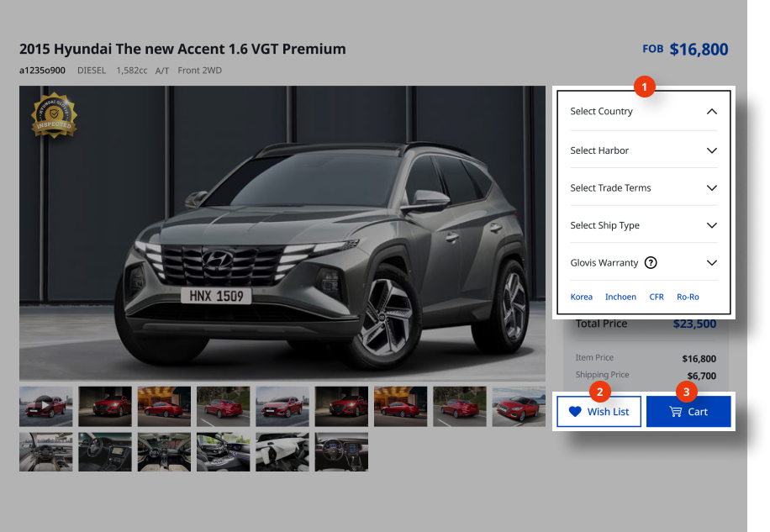This screenshot has height=532, width=770.
Task: Expand the Glovis Warranty chevron
Action: click(x=711, y=262)
